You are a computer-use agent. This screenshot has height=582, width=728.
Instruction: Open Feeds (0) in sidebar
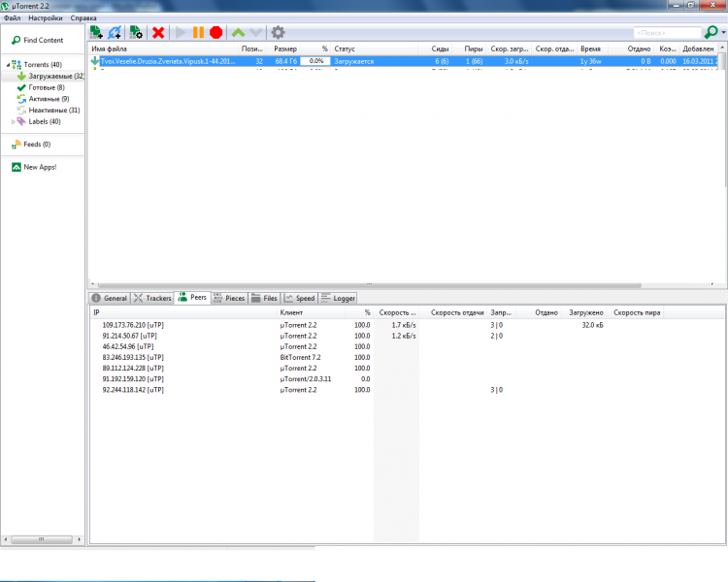coord(32,145)
